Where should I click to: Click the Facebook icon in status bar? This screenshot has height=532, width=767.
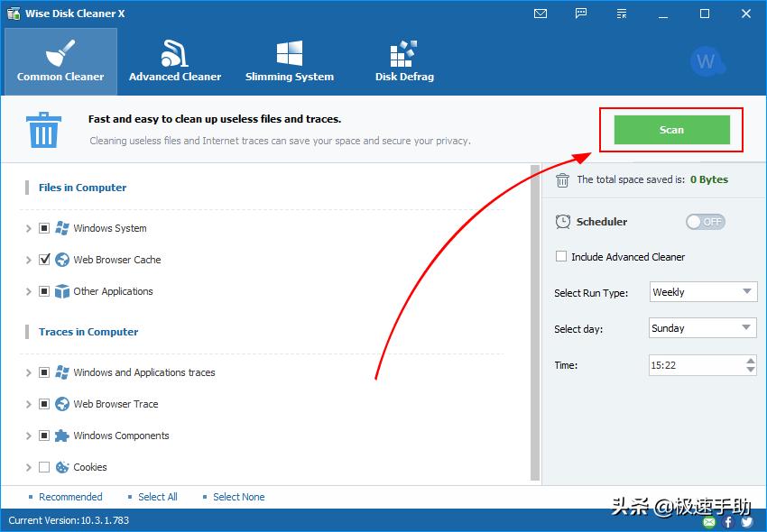point(728,522)
